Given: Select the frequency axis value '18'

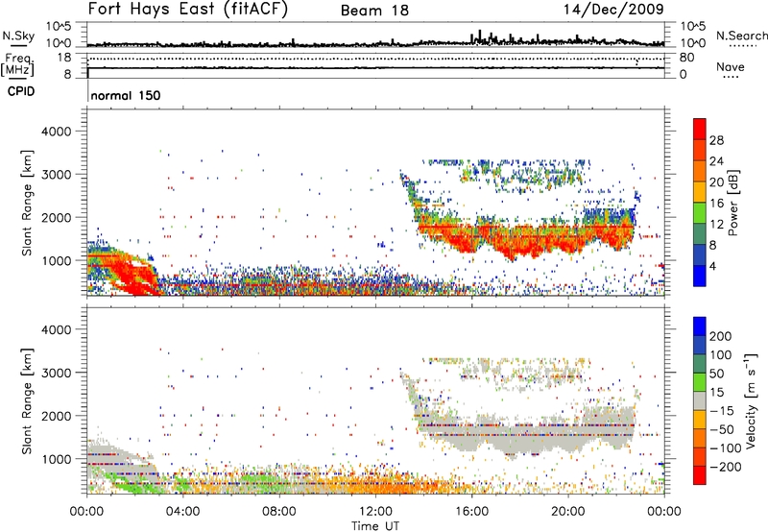Looking at the screenshot, I should [x=64, y=58].
